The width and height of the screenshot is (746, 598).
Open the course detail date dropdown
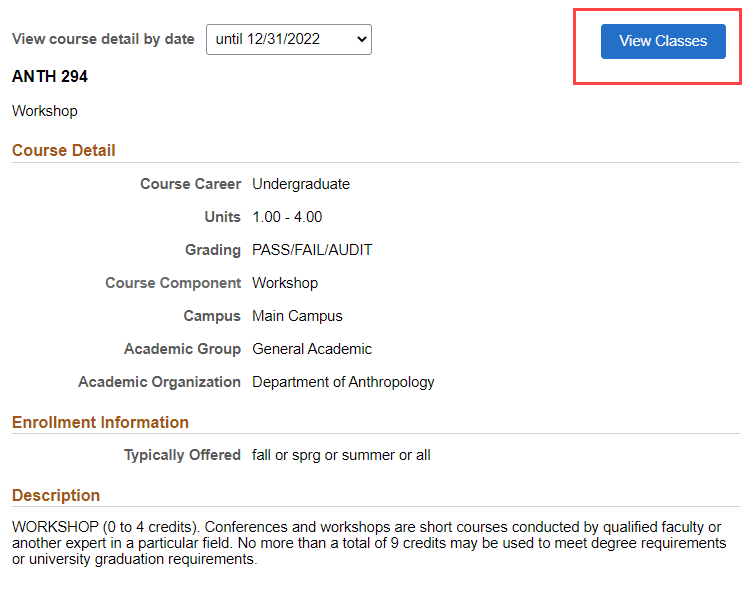[x=289, y=39]
